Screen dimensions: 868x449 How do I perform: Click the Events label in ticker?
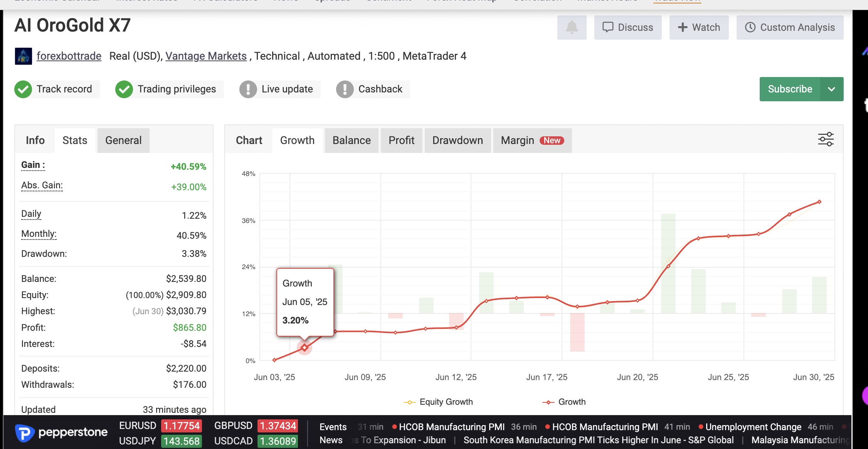pos(333,427)
